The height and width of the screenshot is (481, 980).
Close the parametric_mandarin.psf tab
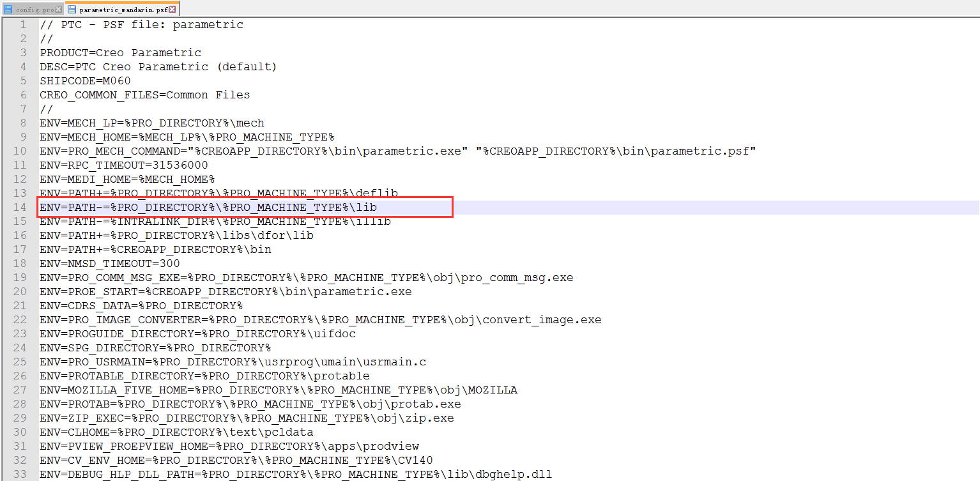pos(172,10)
